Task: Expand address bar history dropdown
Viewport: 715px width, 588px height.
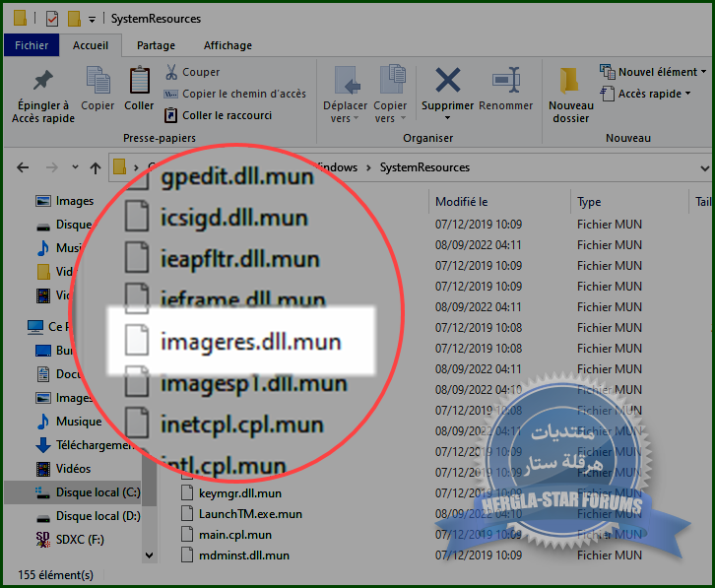Action: pyautogui.click(x=704, y=168)
